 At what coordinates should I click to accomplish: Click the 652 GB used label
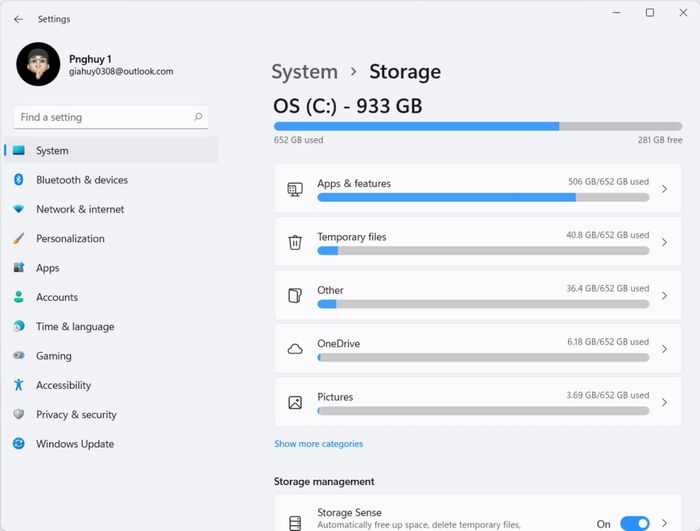298,140
